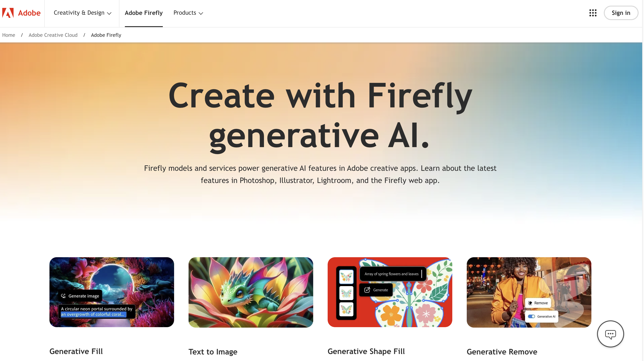Open the Generative Remove photo thumbnail

(529, 292)
